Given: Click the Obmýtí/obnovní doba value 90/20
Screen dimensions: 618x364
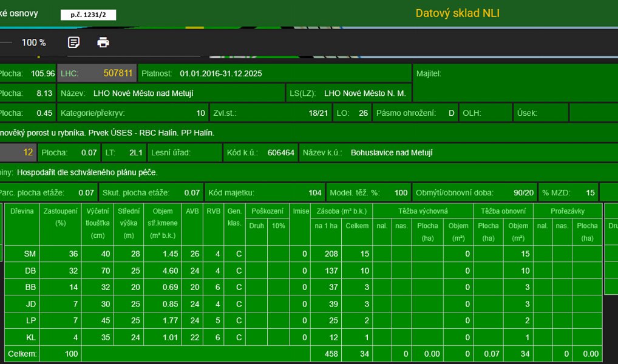Looking at the screenshot, I should [x=524, y=193].
